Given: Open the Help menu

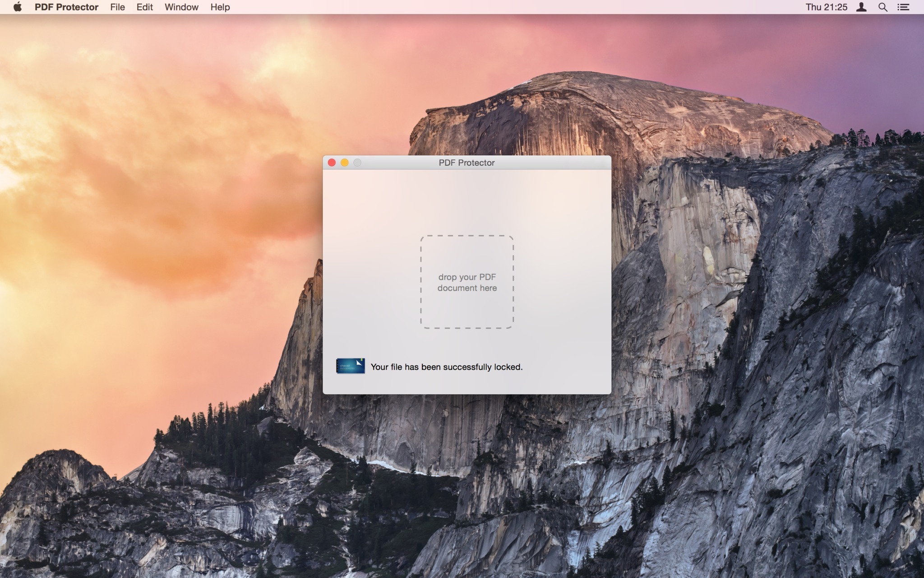Looking at the screenshot, I should 219,7.
